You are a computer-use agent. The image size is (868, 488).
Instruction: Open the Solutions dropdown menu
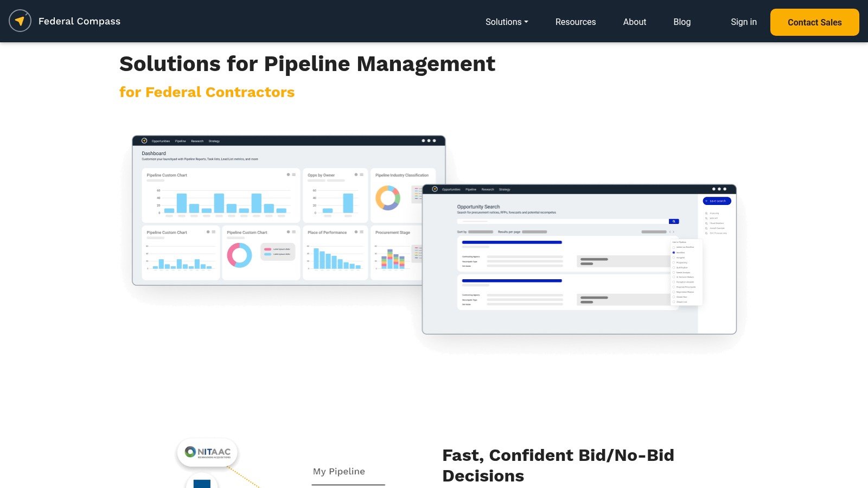point(507,22)
